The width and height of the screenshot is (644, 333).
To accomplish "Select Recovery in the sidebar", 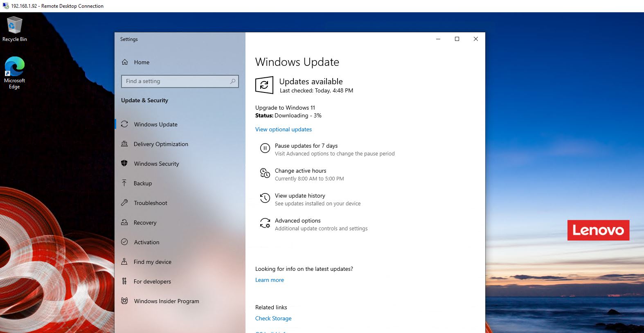I will click(145, 223).
